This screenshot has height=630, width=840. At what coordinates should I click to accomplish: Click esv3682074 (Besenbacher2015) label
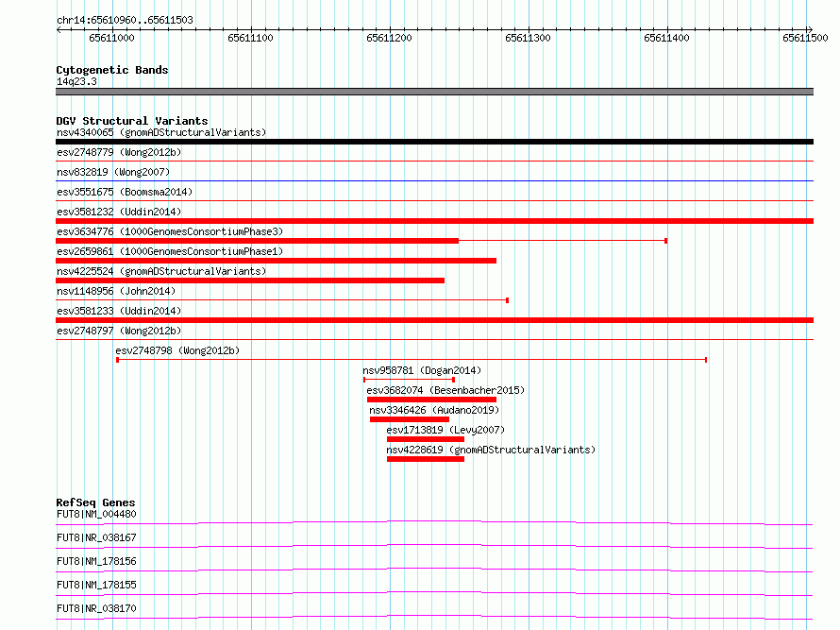(445, 390)
